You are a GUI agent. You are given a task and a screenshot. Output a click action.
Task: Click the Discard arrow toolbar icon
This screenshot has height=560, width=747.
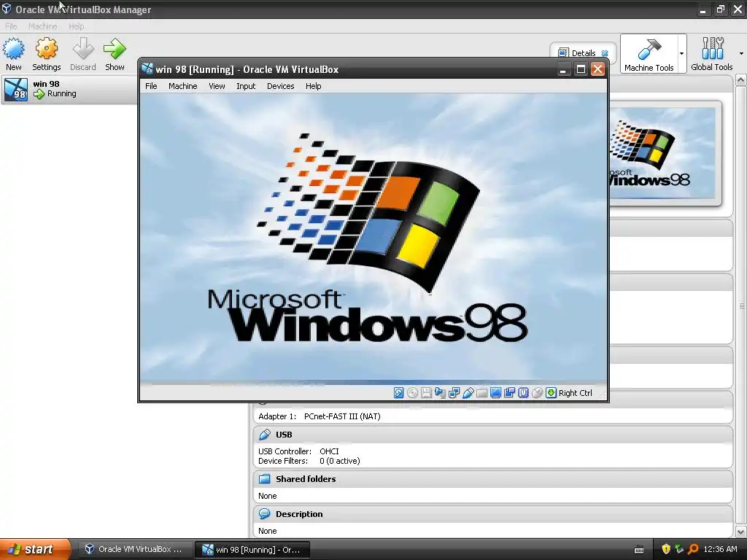point(83,49)
